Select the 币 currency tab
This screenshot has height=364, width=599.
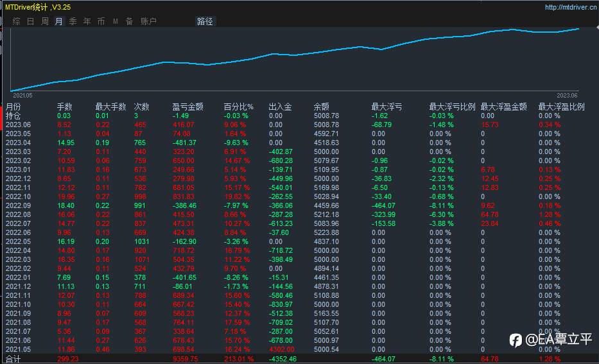pyautogui.click(x=101, y=21)
